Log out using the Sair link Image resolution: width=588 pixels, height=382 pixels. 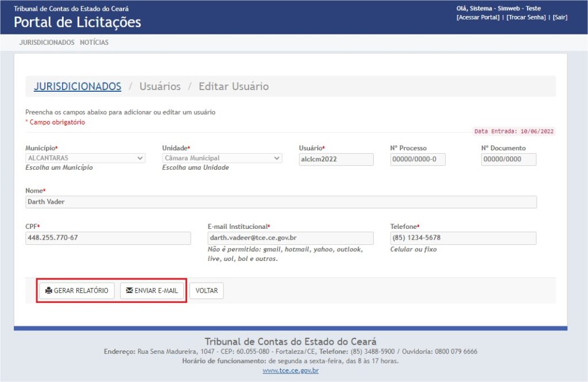tap(560, 17)
